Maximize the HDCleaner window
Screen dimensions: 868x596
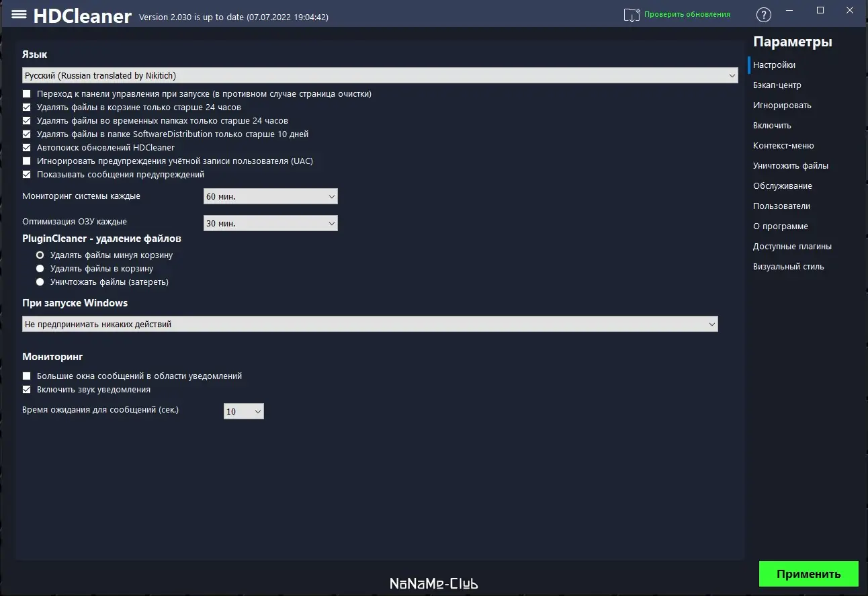820,10
